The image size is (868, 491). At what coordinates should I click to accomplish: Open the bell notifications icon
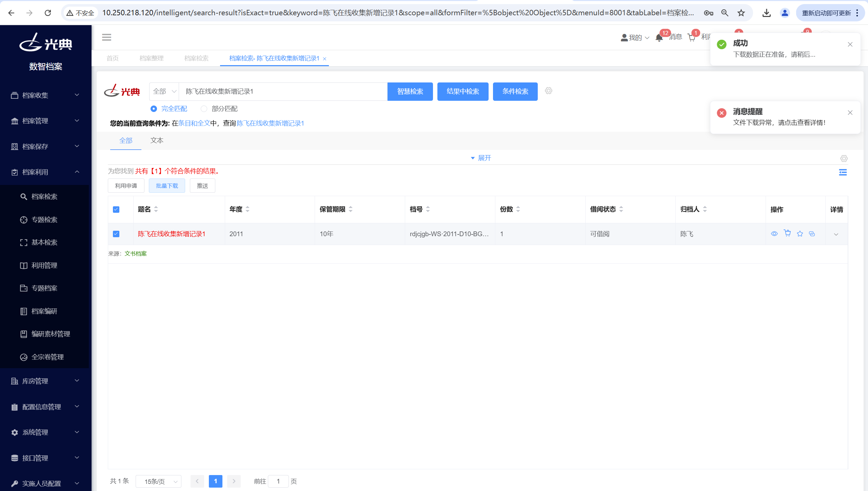(659, 38)
